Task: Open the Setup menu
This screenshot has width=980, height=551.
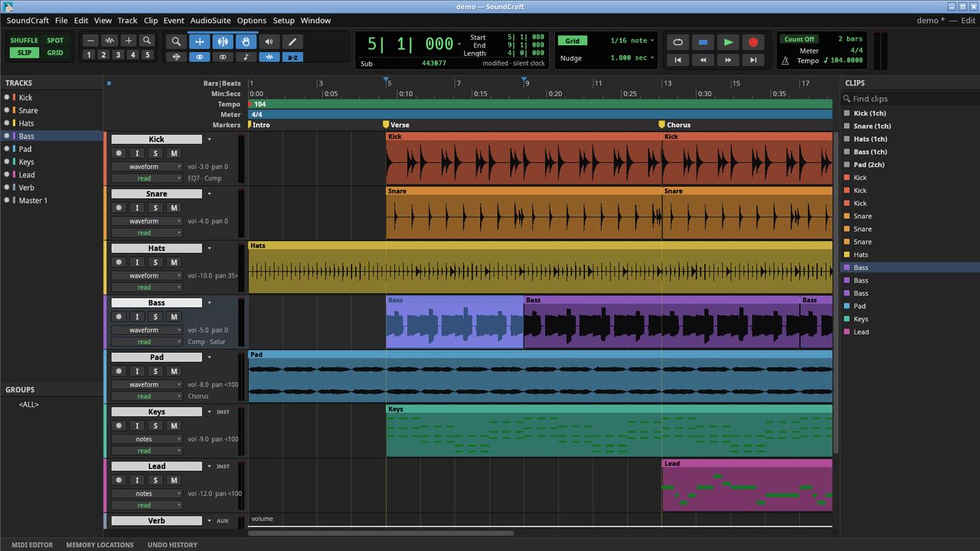Action: (283, 21)
